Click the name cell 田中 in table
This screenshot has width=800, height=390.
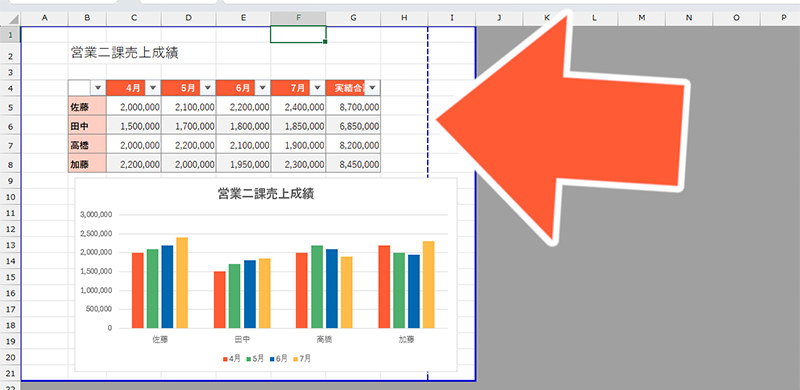[x=87, y=126]
